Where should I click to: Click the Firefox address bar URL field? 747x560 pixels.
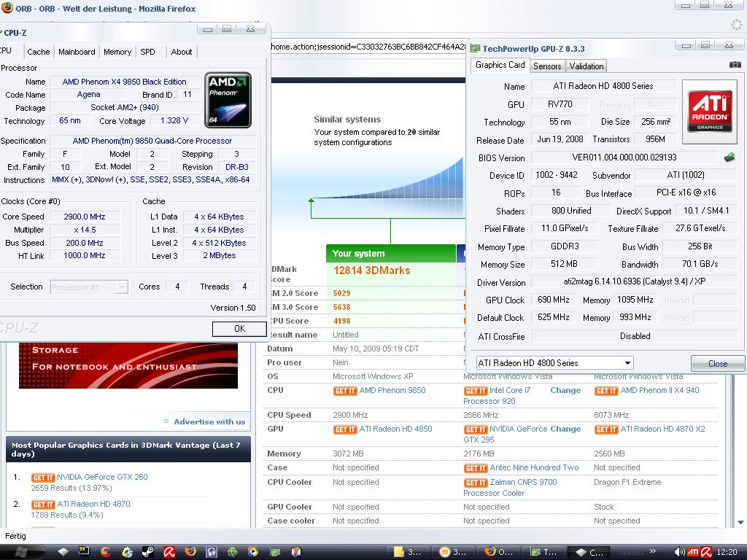click(368, 47)
